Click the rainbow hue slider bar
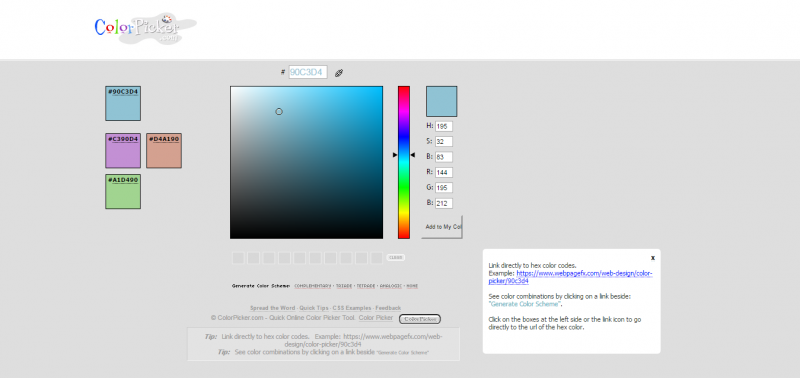This screenshot has height=378, width=800. click(404, 162)
